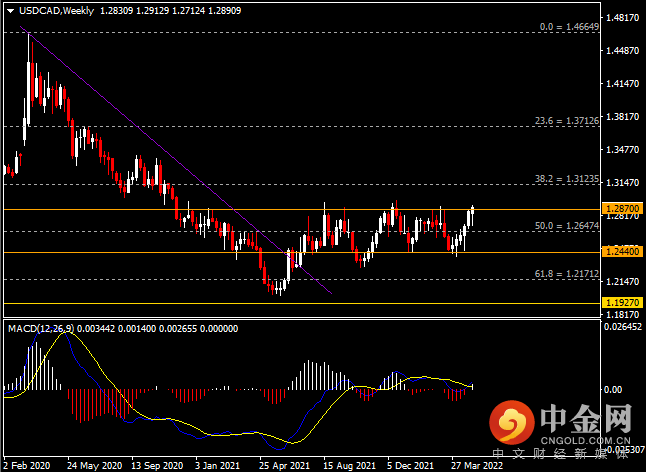Select the Fibonacci 50.0 = 1.26474 label
The image size is (646, 472).
coord(567,226)
